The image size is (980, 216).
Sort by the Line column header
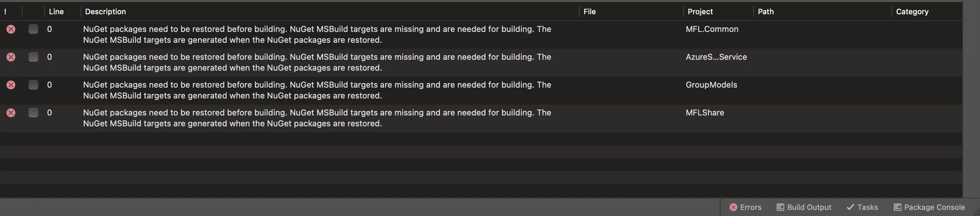pos(56,12)
